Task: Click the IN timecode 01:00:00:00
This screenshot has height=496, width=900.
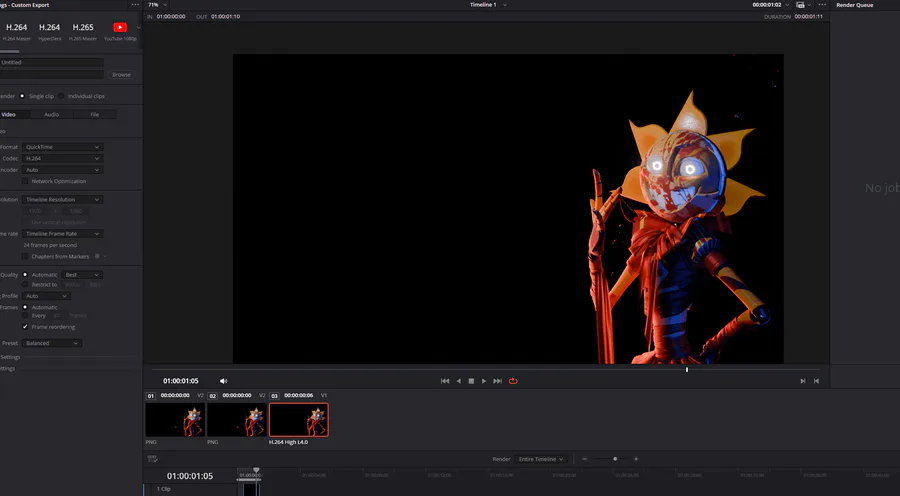Action: click(171, 17)
